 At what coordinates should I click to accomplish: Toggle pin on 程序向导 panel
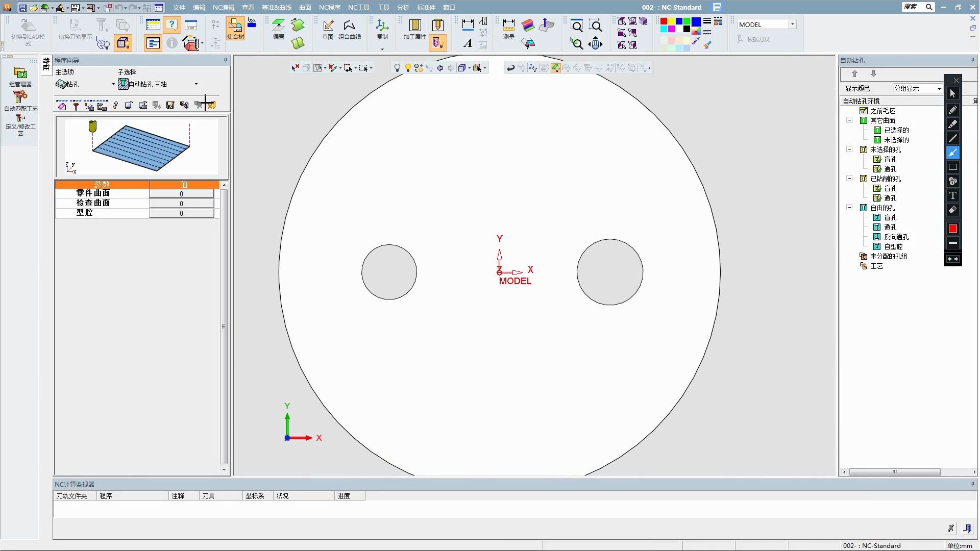click(x=225, y=60)
